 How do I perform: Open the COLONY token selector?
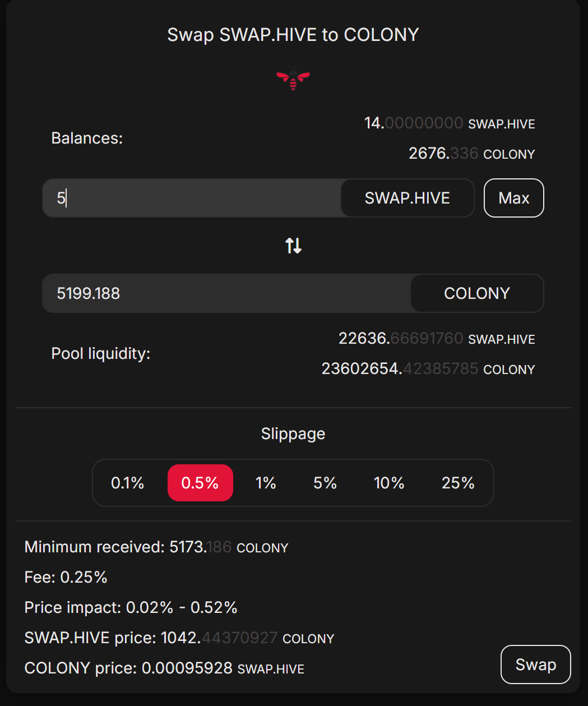pyautogui.click(x=477, y=293)
